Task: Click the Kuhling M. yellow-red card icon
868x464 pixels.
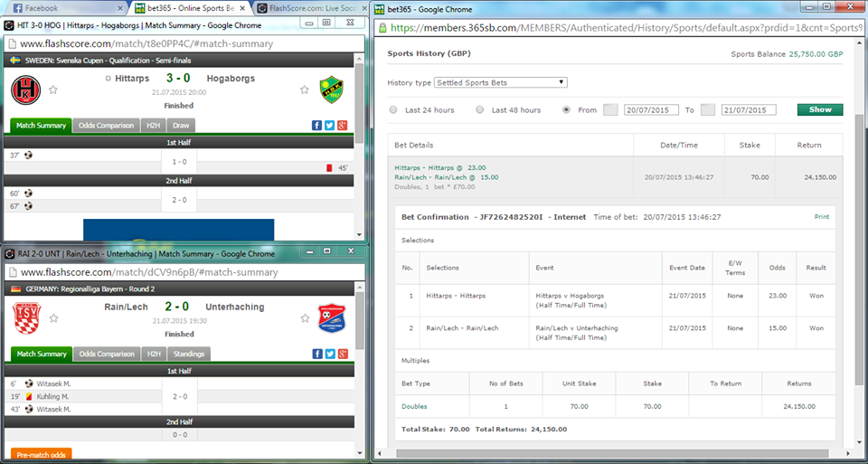Action: pos(28,396)
